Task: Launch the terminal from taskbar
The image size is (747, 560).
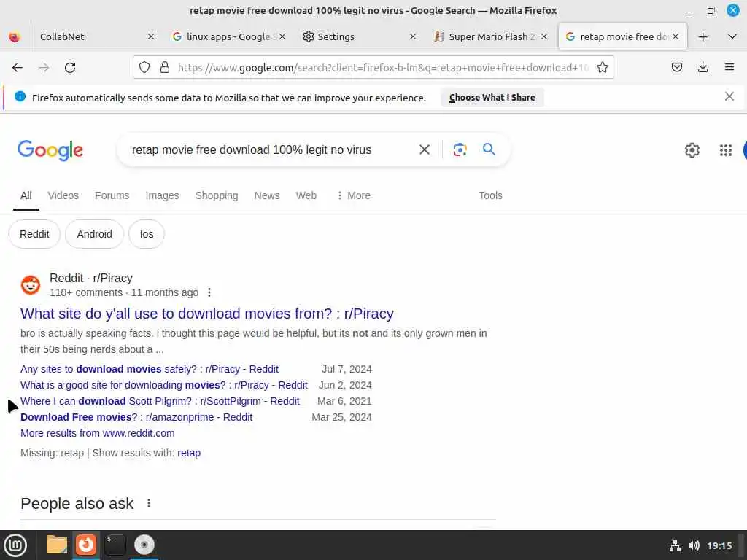Action: (115, 545)
